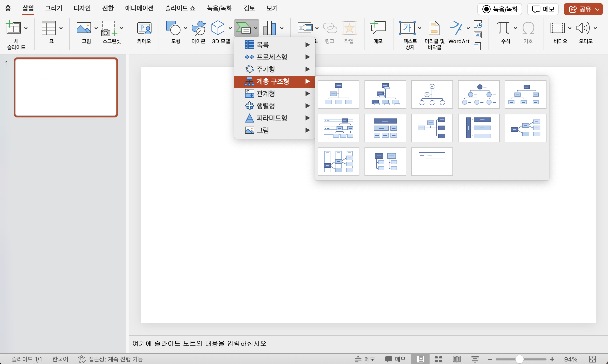Click zoom in plus button

pyautogui.click(x=552, y=359)
